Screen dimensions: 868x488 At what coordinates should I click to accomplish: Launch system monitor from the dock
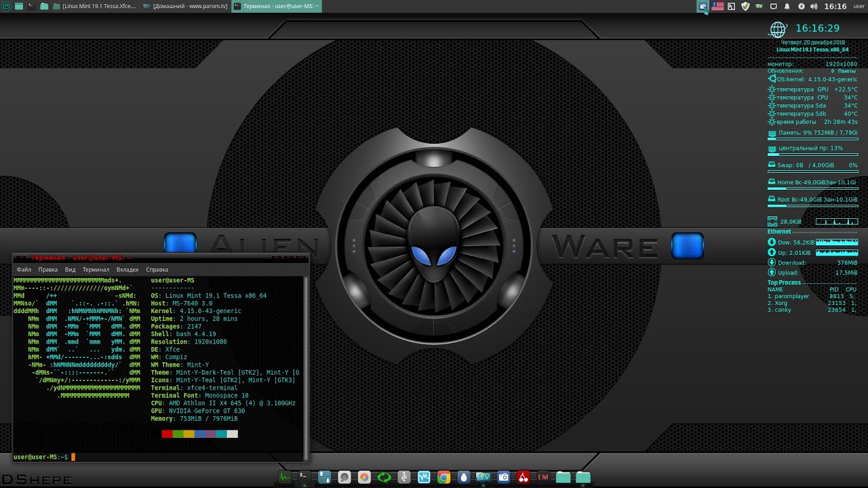coord(284,477)
